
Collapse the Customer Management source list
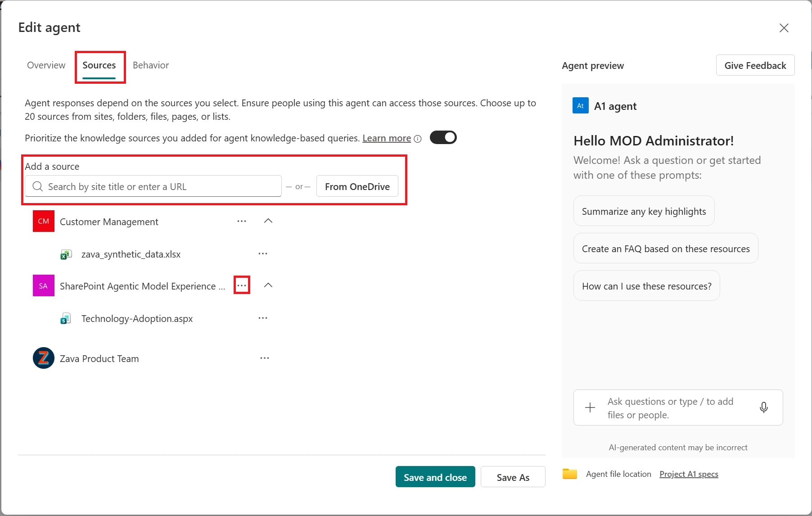268,221
